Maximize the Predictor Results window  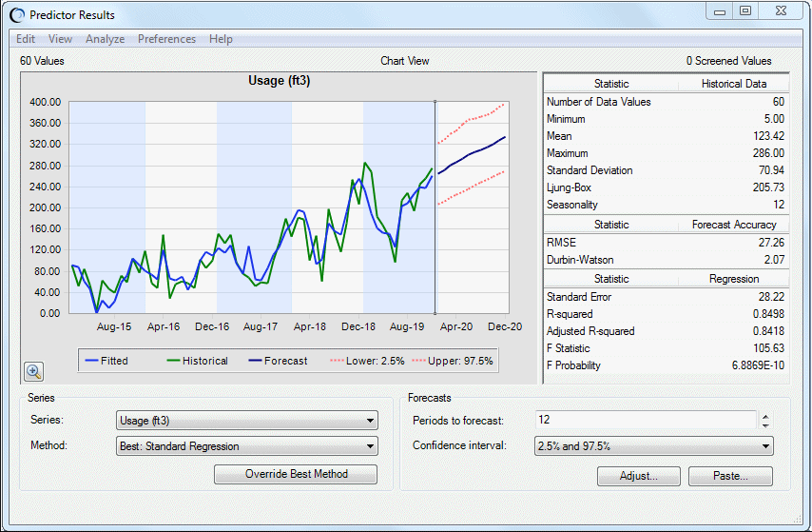click(x=745, y=10)
